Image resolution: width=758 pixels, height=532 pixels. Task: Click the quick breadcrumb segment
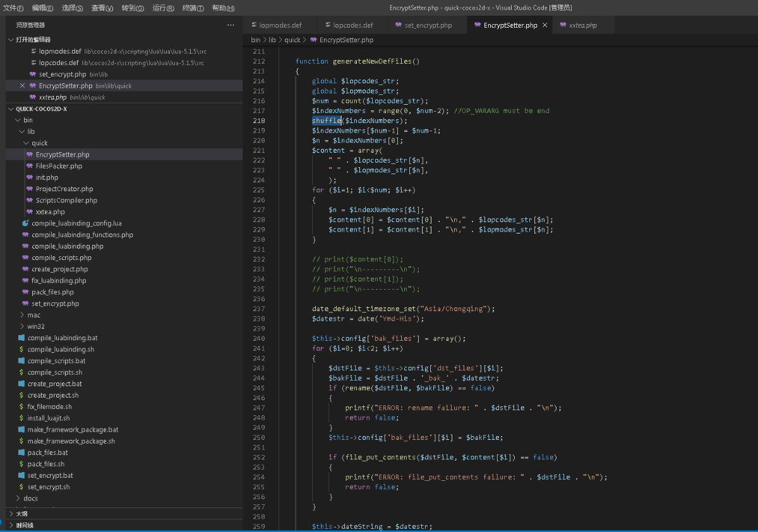click(x=292, y=40)
